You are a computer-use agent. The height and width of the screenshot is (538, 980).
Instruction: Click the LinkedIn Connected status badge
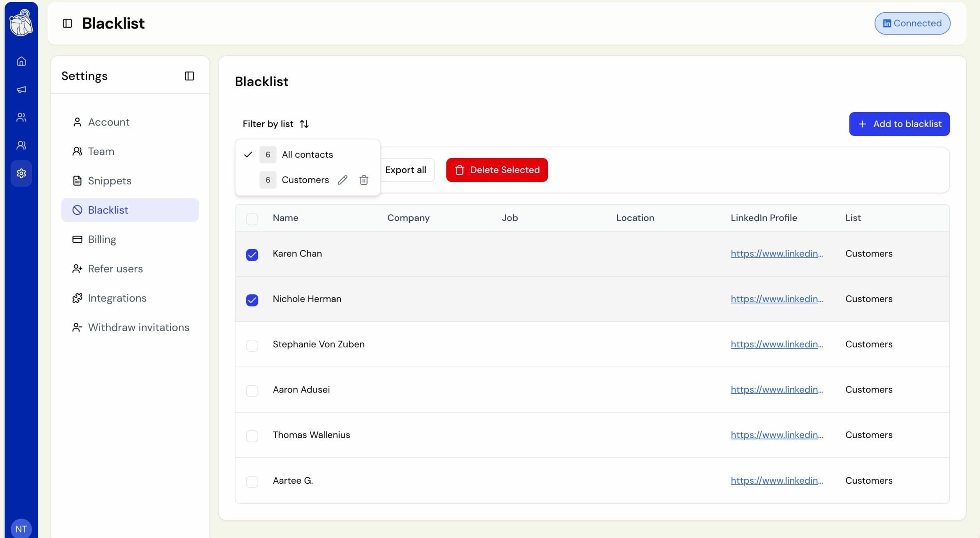(x=912, y=23)
